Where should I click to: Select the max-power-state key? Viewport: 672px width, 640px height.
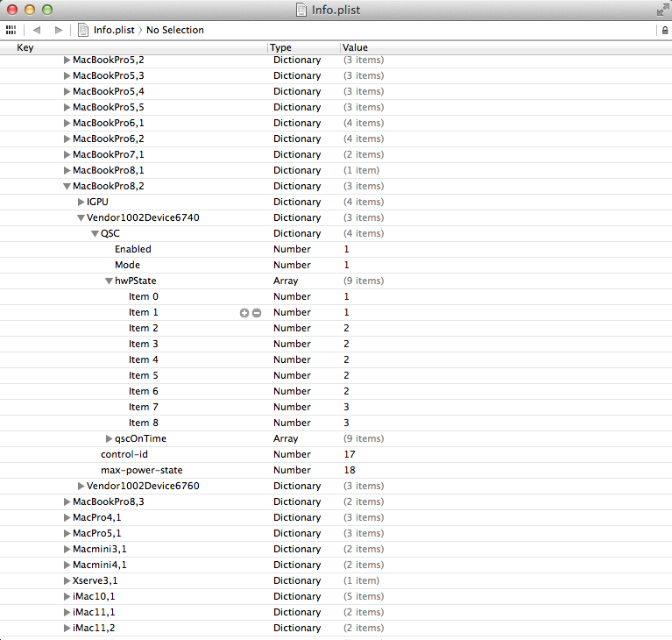point(142,470)
